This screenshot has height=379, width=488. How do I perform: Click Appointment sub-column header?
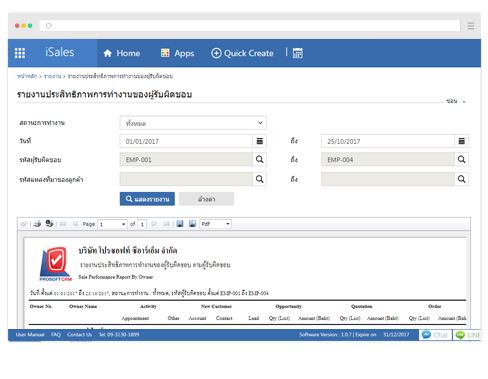[x=135, y=318]
